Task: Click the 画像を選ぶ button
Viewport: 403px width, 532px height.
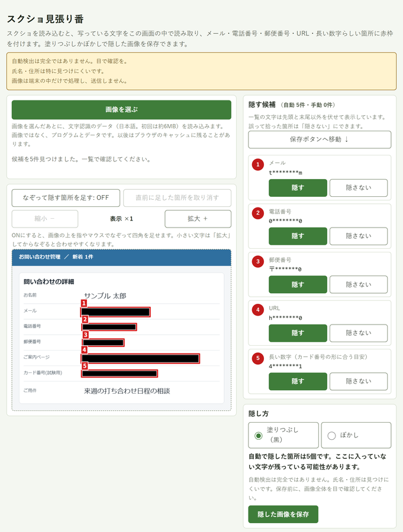Action: click(x=121, y=109)
